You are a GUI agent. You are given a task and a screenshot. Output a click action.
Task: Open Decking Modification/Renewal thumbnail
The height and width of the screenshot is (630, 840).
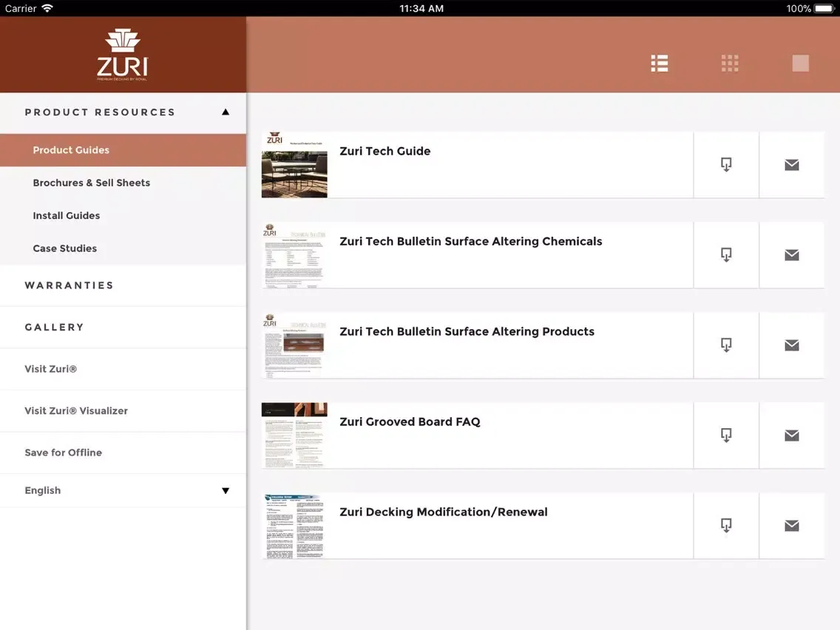pos(294,526)
